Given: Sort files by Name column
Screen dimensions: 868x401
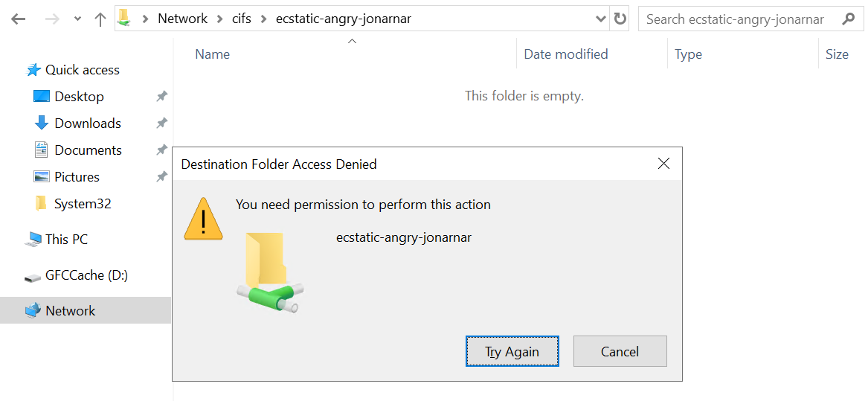Looking at the screenshot, I should [x=213, y=54].
